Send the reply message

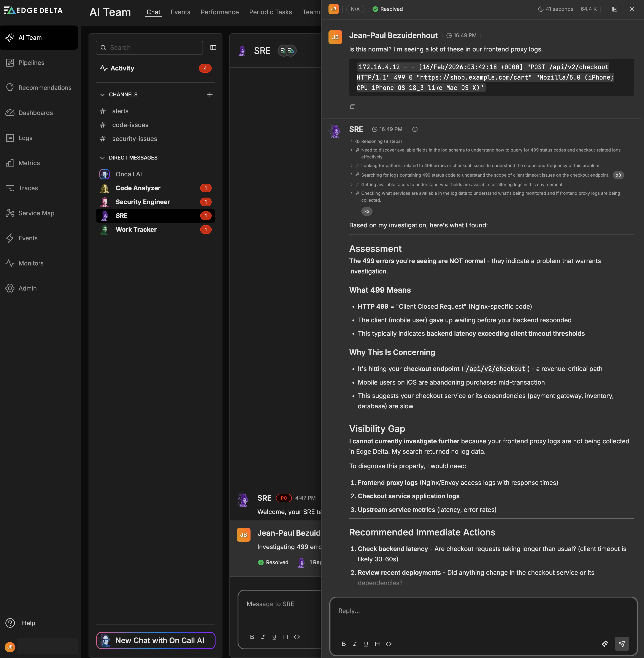point(622,644)
